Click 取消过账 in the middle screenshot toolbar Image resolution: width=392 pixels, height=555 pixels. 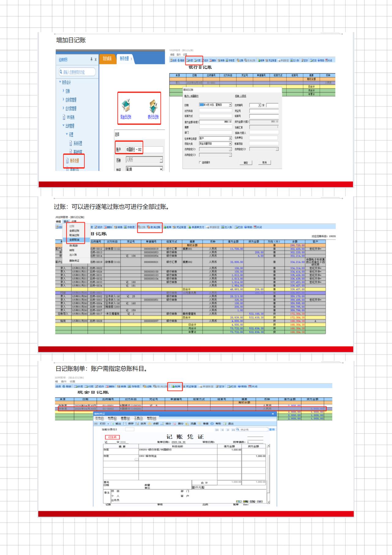pyautogui.click(x=154, y=227)
